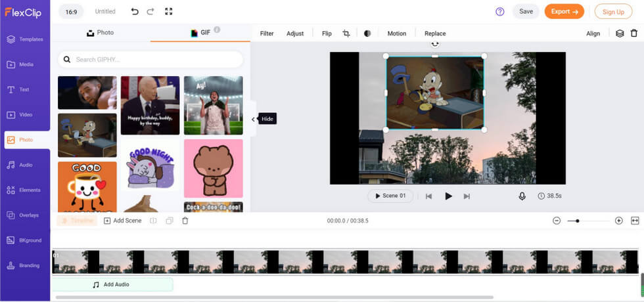
Task: Open the help question mark icon
Action: click(x=500, y=12)
